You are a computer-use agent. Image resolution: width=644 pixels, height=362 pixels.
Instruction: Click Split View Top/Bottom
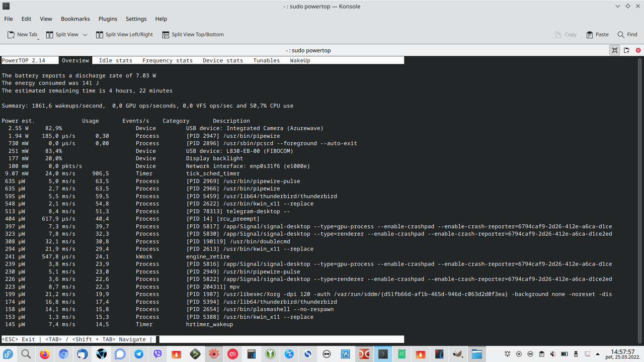193,35
